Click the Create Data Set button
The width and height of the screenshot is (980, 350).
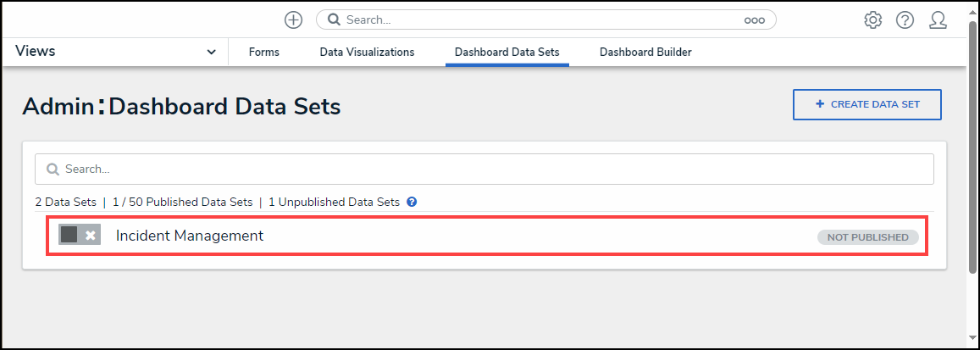pos(866,104)
